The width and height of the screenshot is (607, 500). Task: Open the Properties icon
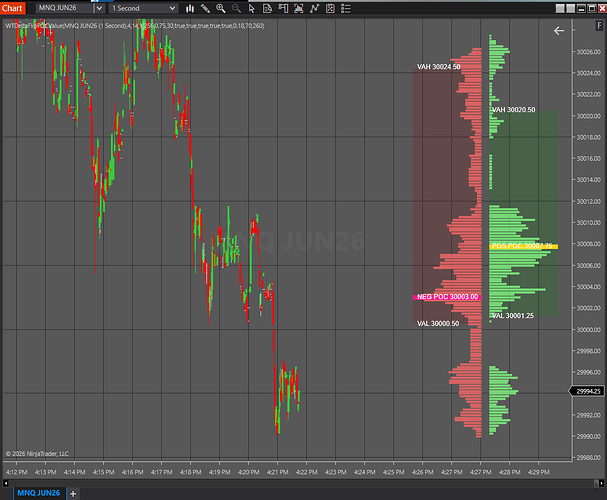(330, 9)
